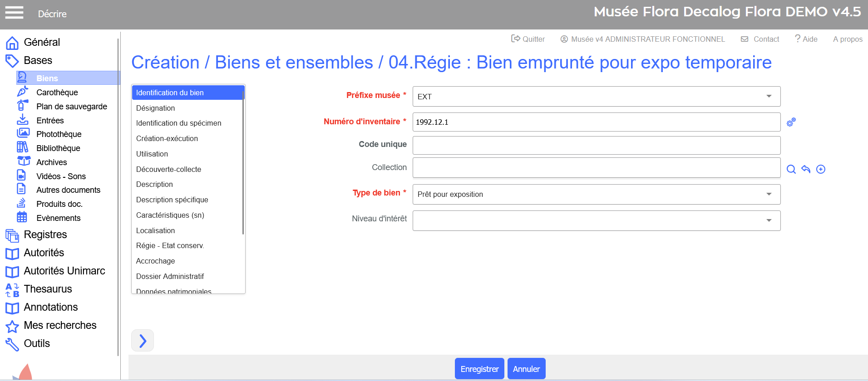Click the Evènements calendar icon
Viewport: 868px width, 381px height.
click(x=22, y=217)
